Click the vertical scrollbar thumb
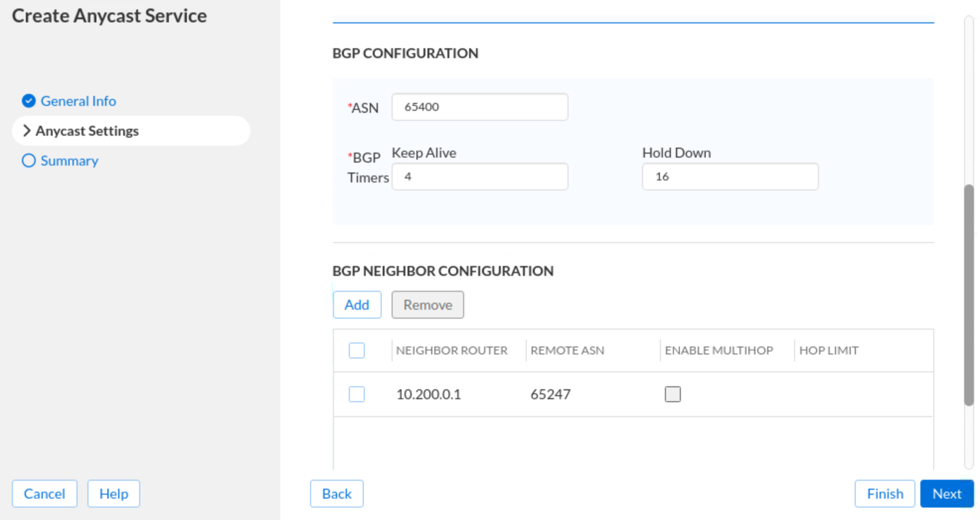Screen dimensions: 980x520 click(x=969, y=295)
